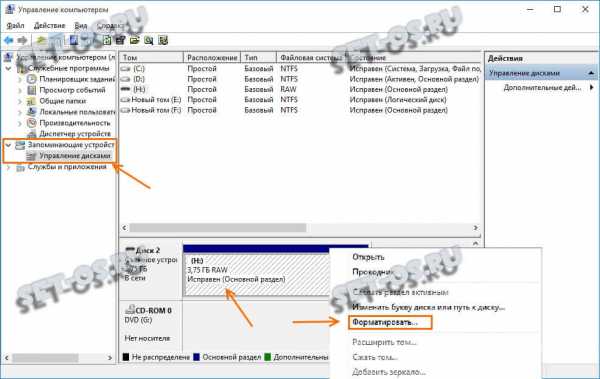Choose Форматировать from context menu
Viewport: 600px width, 379px height.
[385, 322]
